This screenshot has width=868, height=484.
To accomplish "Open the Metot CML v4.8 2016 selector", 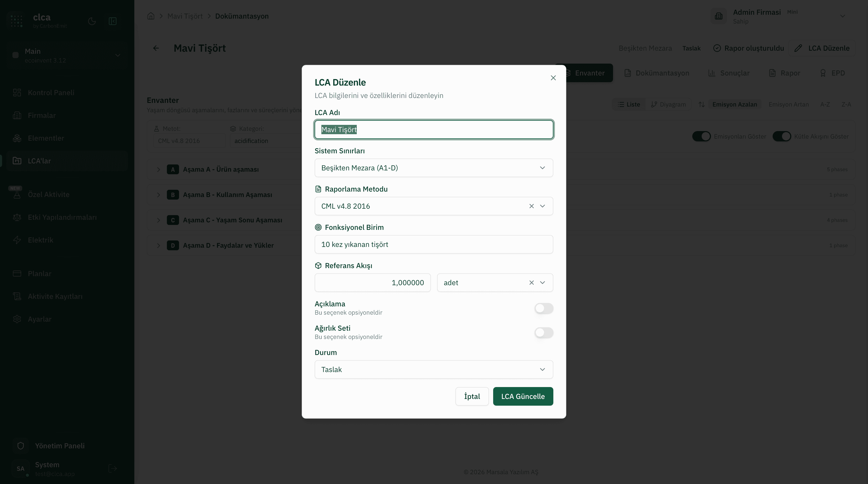I will point(189,141).
